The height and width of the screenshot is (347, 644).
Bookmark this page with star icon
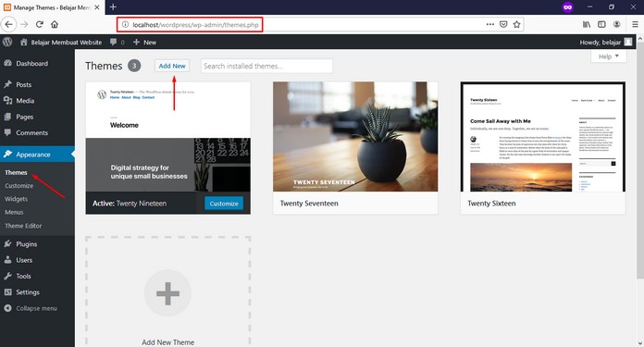click(x=516, y=24)
